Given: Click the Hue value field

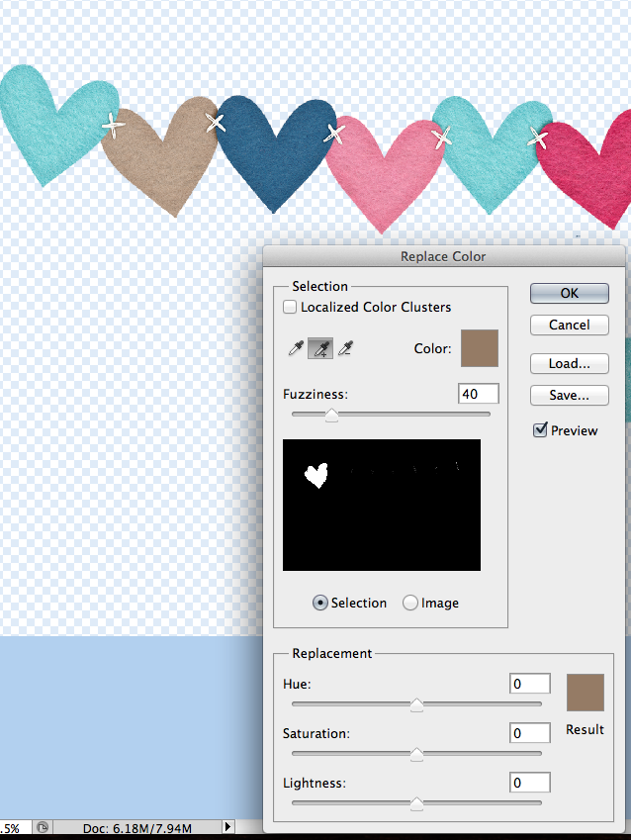Looking at the screenshot, I should [530, 684].
